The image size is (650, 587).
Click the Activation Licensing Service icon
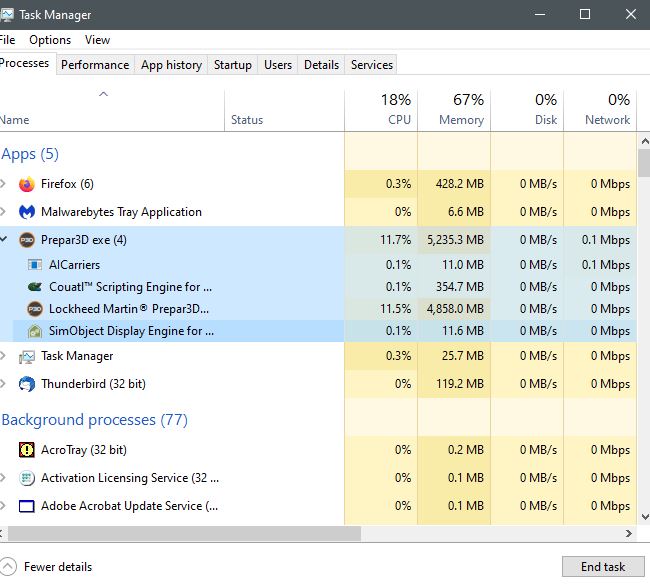click(27, 478)
